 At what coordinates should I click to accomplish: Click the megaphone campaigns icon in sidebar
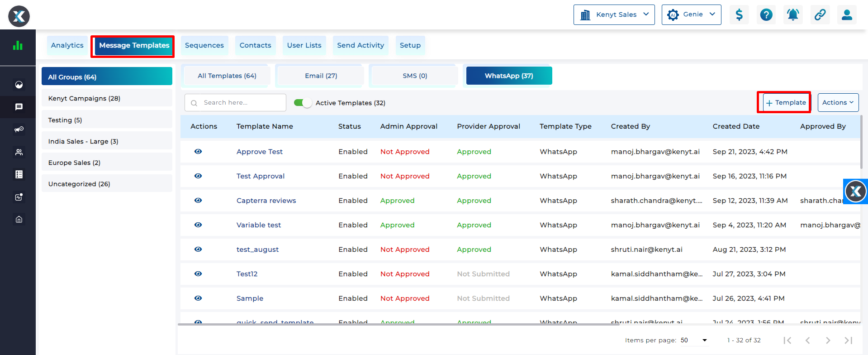(19, 130)
